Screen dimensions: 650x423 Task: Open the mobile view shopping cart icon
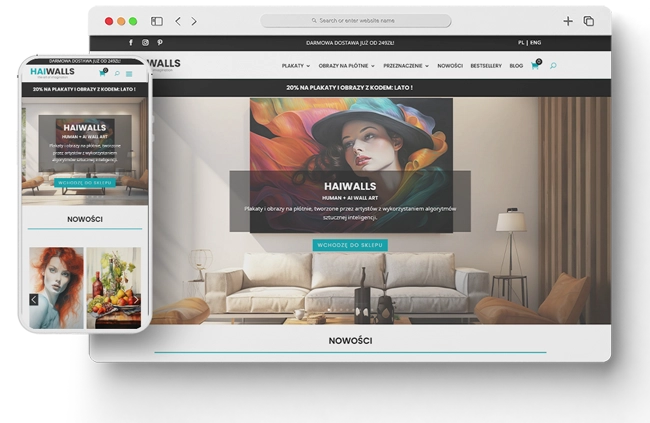click(x=103, y=73)
